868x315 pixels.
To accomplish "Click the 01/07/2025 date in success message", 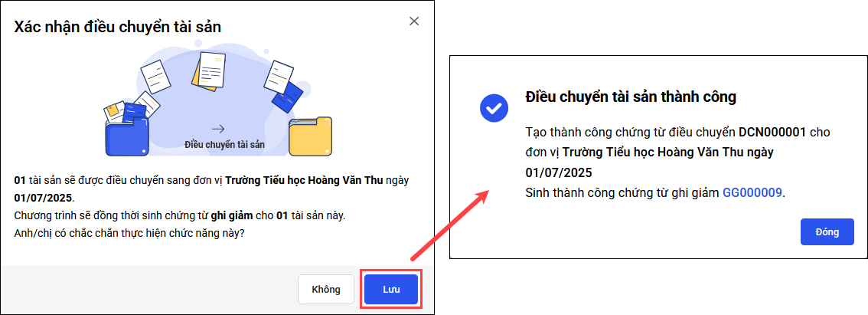I will tap(559, 172).
